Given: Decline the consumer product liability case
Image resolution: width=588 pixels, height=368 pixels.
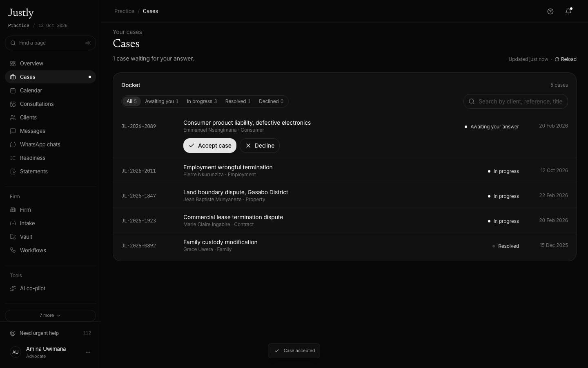Looking at the screenshot, I should [260, 146].
